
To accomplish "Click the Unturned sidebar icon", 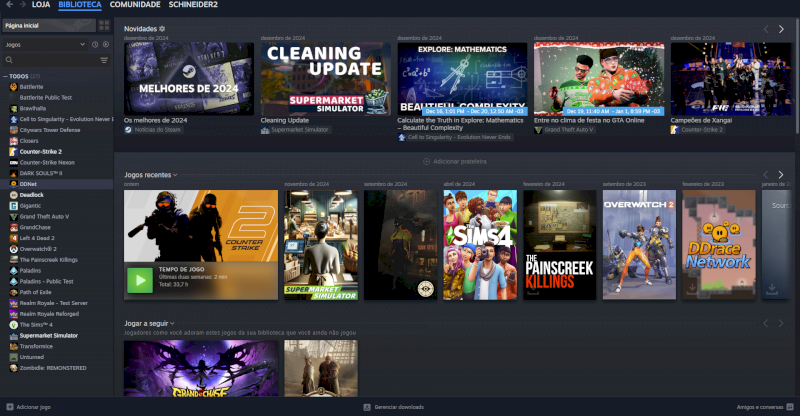I will [14, 357].
